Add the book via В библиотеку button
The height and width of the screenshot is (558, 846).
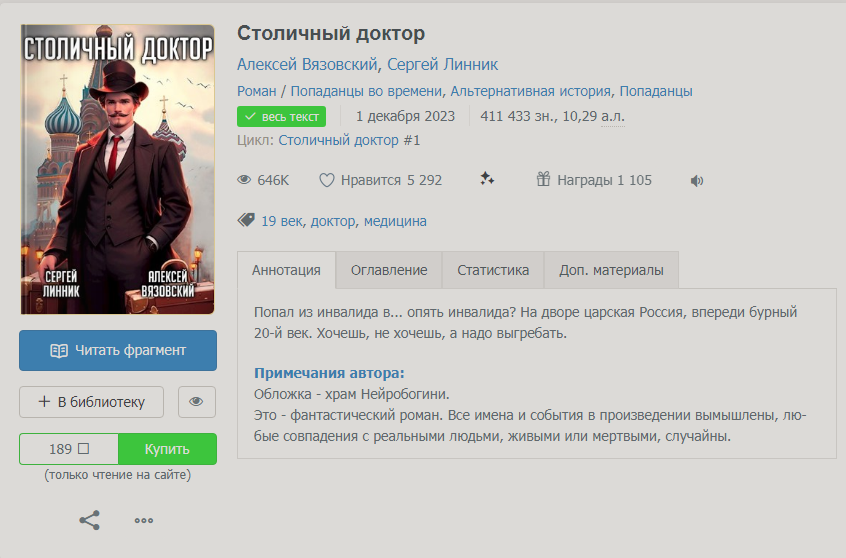[91, 402]
